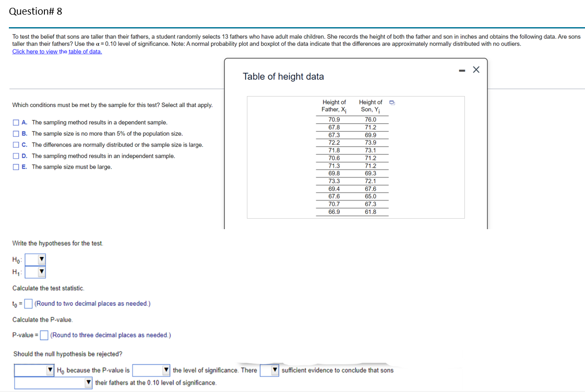The image size is (585, 392).
Task: Check option C about normally distributed differences
Action: click(x=16, y=145)
